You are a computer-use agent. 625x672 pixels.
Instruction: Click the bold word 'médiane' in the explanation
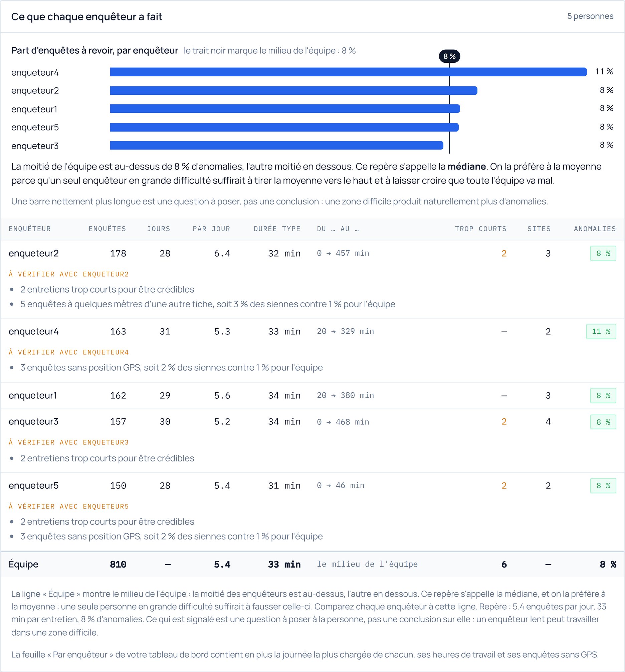(x=467, y=166)
